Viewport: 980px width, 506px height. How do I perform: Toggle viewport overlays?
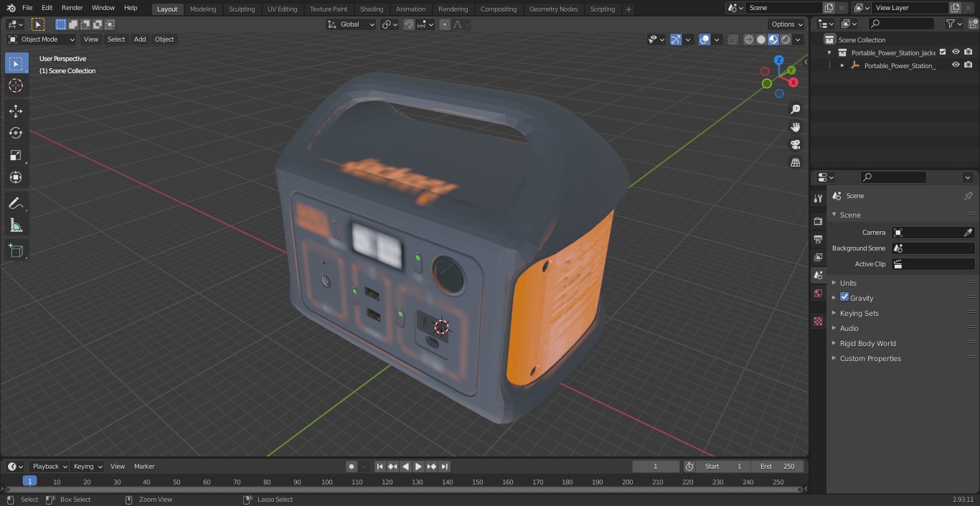705,39
